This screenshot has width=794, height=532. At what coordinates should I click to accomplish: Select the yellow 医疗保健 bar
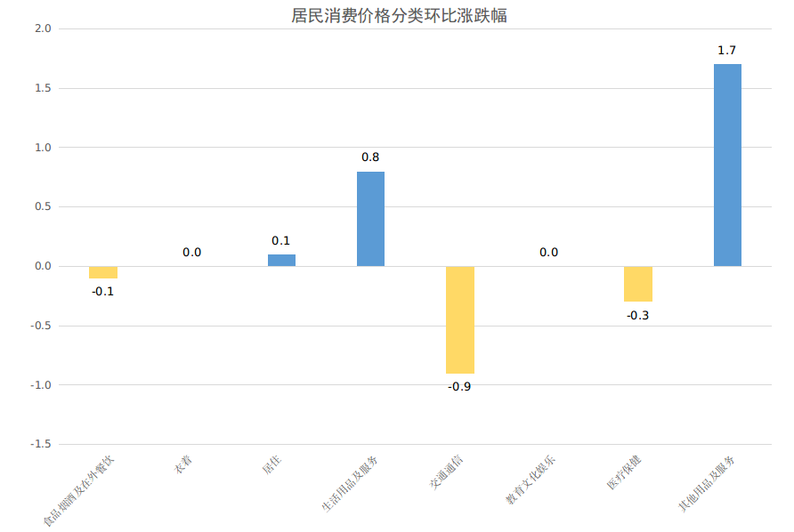637,284
